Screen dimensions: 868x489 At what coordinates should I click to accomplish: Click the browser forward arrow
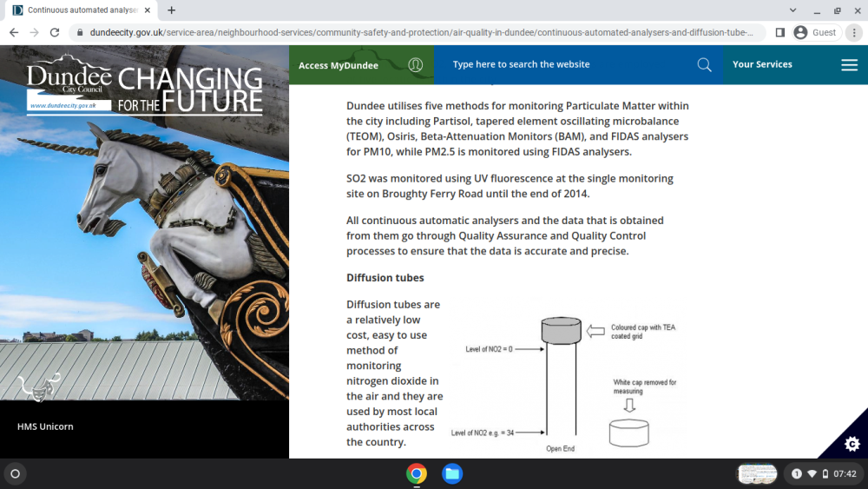[x=35, y=33]
